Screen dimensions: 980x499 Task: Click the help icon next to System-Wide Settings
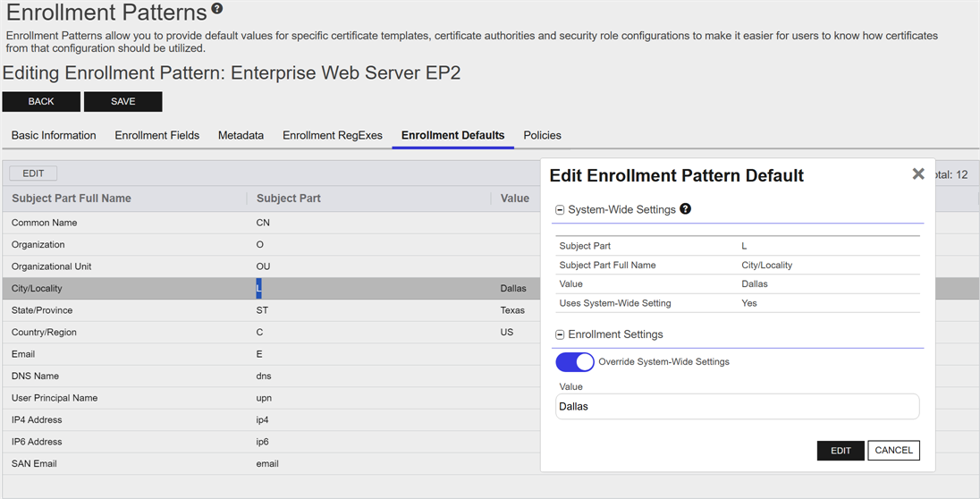click(x=686, y=209)
